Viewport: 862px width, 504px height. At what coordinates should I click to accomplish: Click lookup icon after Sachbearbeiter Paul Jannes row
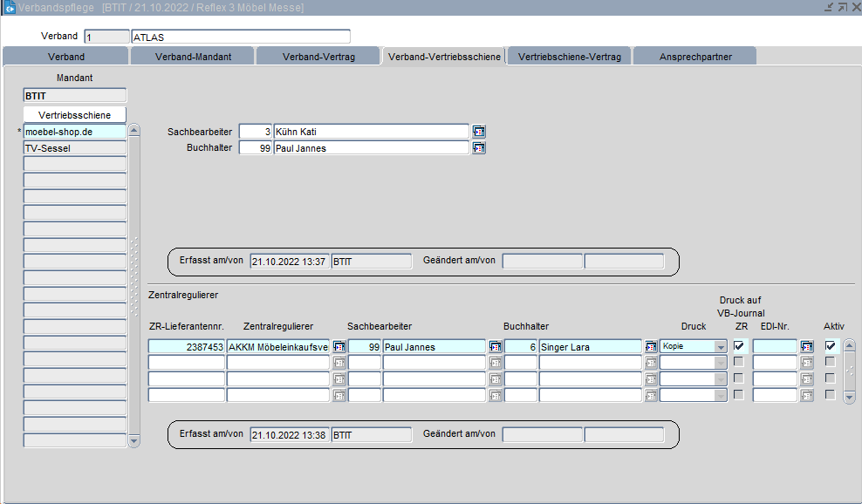tap(495, 347)
